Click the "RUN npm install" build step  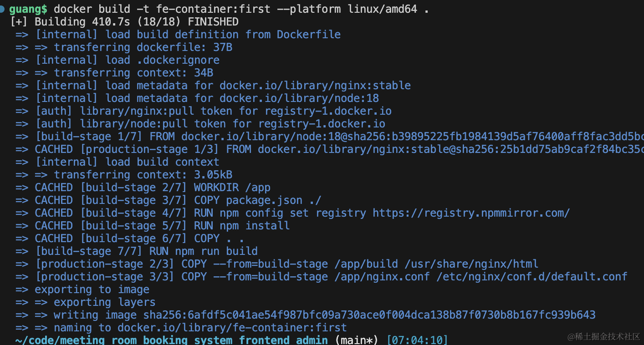(162, 226)
